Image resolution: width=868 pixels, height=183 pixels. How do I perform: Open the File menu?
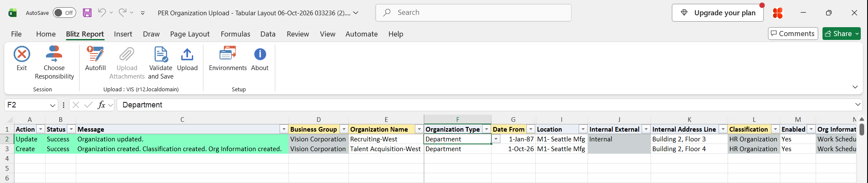tap(16, 34)
